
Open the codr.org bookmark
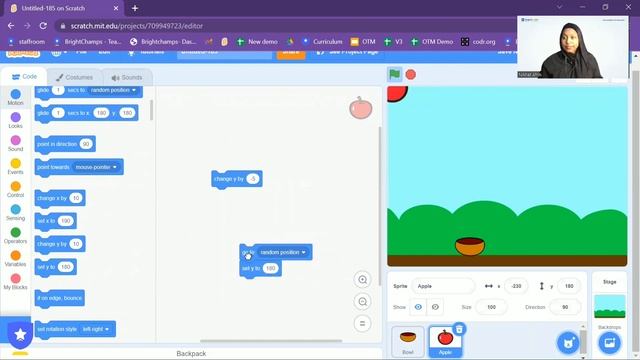pyautogui.click(x=478, y=42)
